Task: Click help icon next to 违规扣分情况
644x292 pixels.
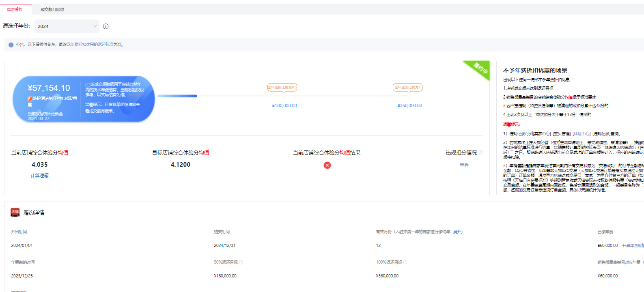Action: click(481, 152)
